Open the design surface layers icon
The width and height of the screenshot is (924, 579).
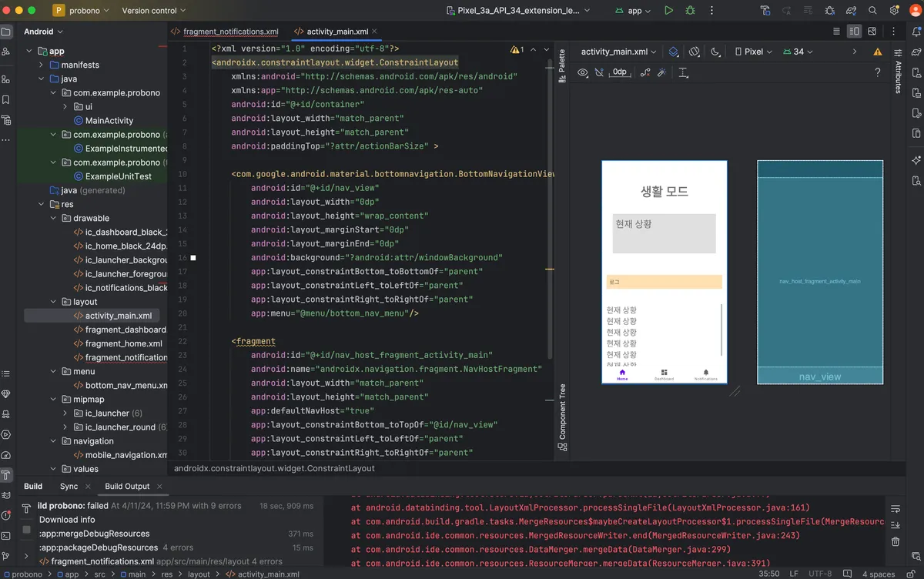click(673, 52)
